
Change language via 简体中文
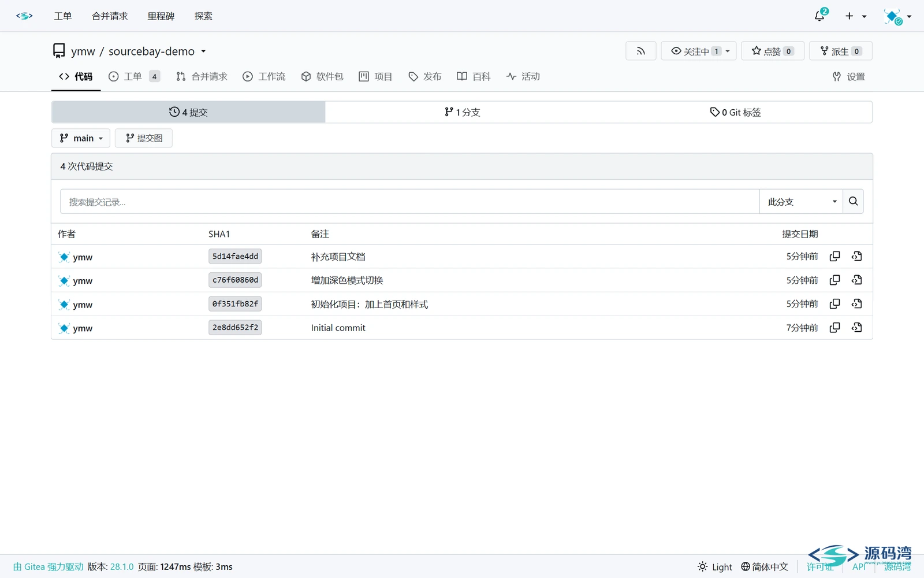click(x=765, y=566)
